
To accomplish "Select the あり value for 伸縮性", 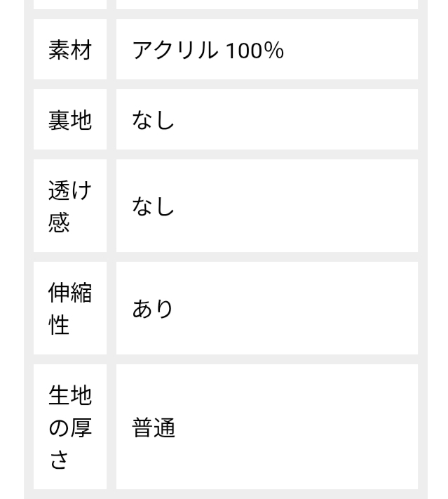I will 266,308.
